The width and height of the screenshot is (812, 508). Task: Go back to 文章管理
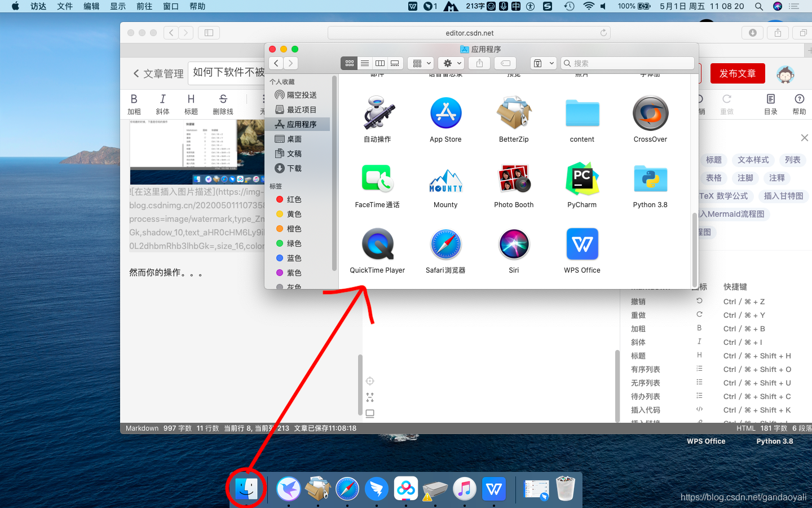tap(158, 73)
